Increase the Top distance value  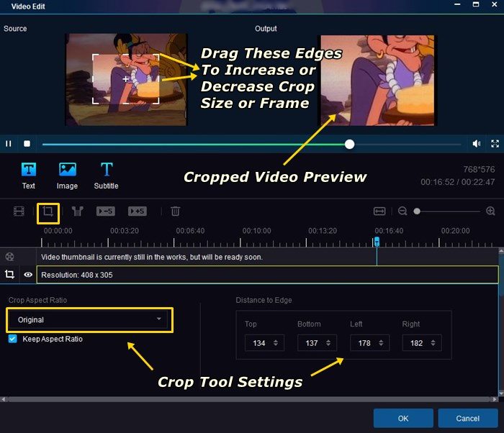pos(276,341)
